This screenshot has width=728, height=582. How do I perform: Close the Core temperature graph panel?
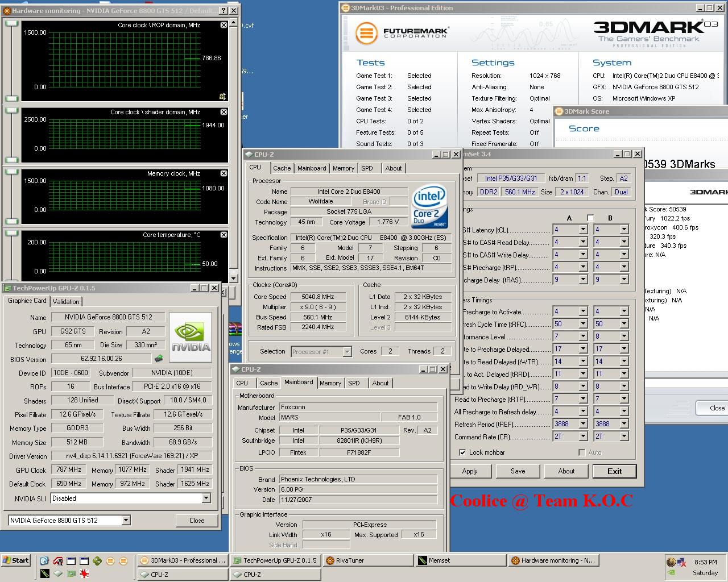[x=224, y=235]
